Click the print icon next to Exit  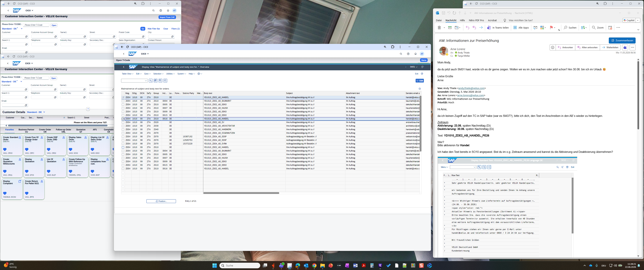click(422, 74)
